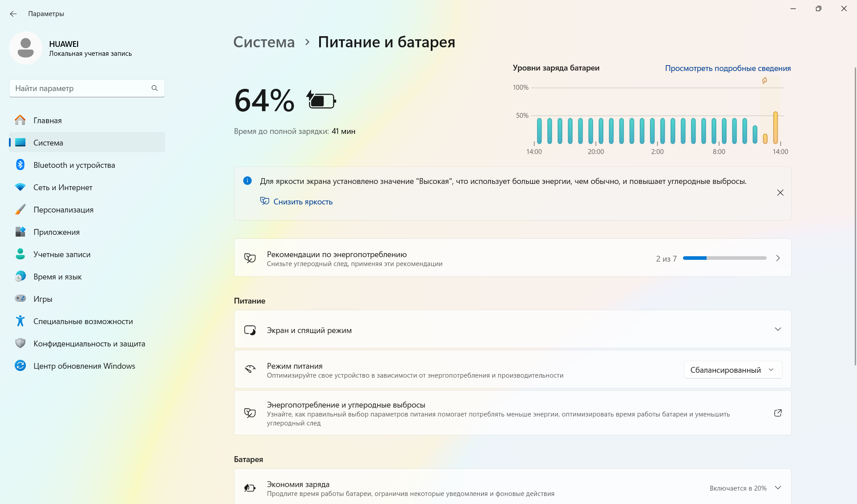Restore down the Параметры window

pos(819,8)
